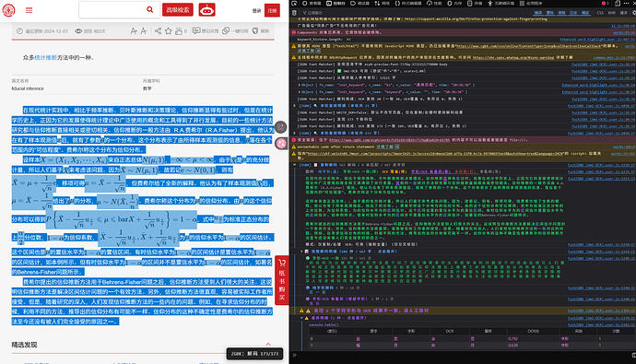Toggle the CSS filter in console
The image size is (636, 364).
click(600, 13)
